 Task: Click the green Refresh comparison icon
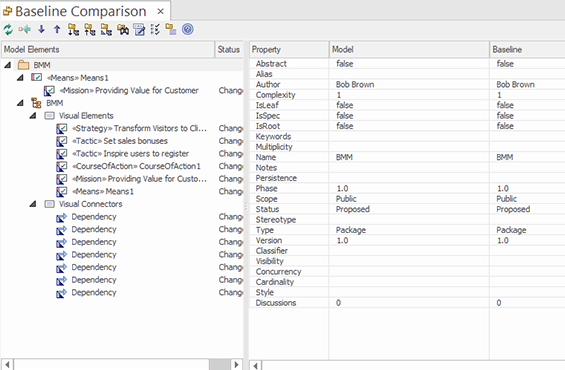8,30
